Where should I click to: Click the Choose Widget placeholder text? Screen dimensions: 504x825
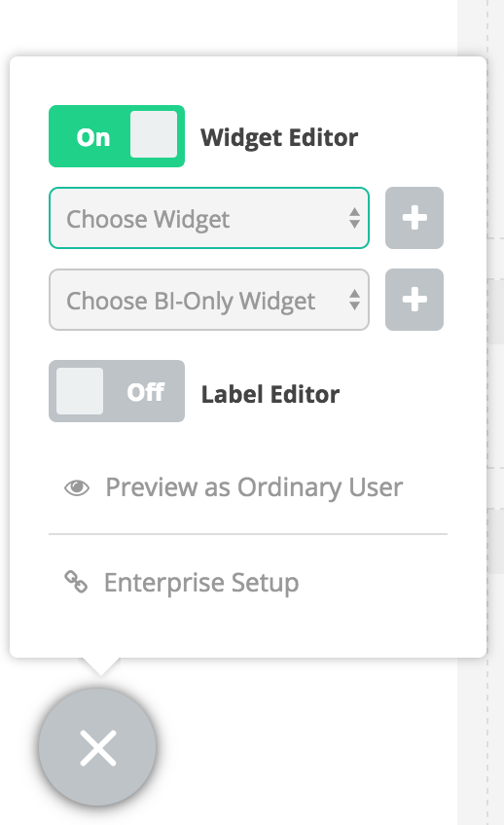(148, 220)
